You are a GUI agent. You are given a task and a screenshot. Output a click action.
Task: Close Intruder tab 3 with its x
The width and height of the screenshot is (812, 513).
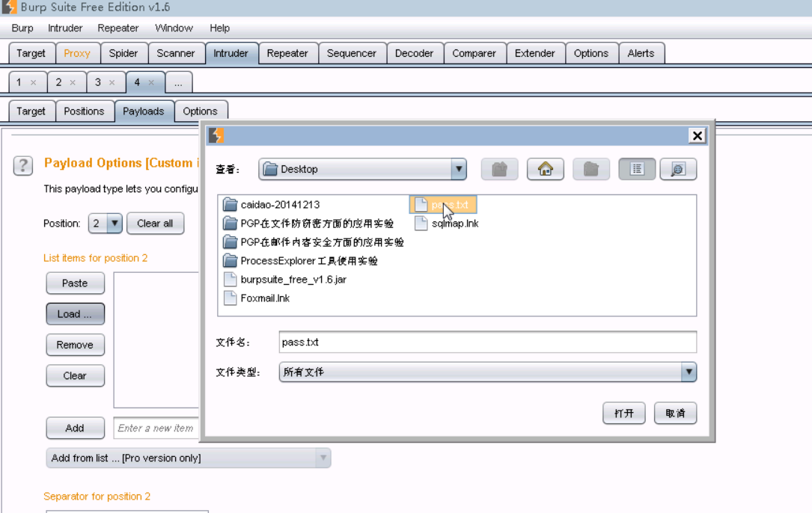point(112,82)
